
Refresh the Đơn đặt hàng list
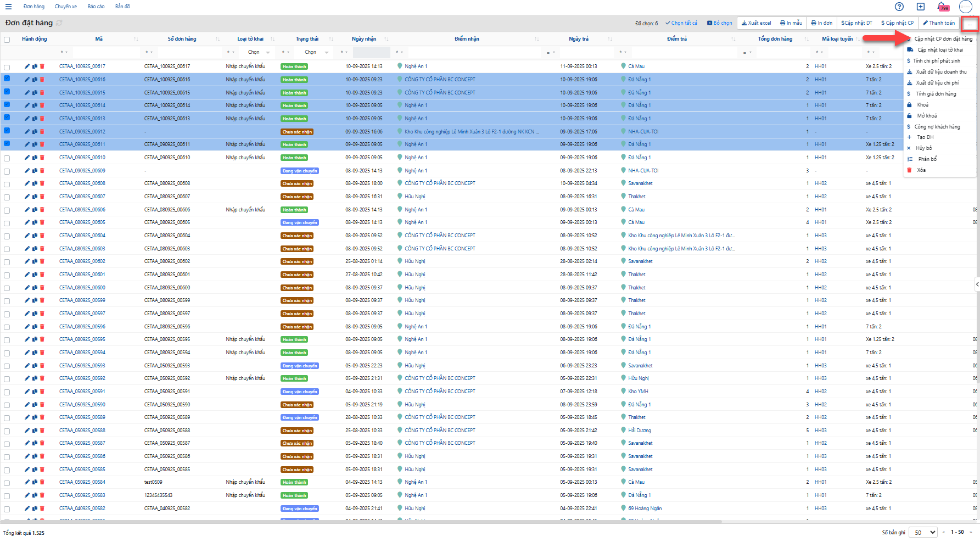(x=59, y=23)
